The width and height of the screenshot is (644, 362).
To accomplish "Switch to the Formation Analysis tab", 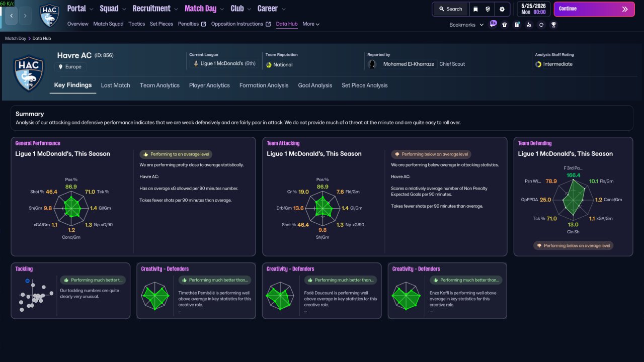I will (264, 85).
